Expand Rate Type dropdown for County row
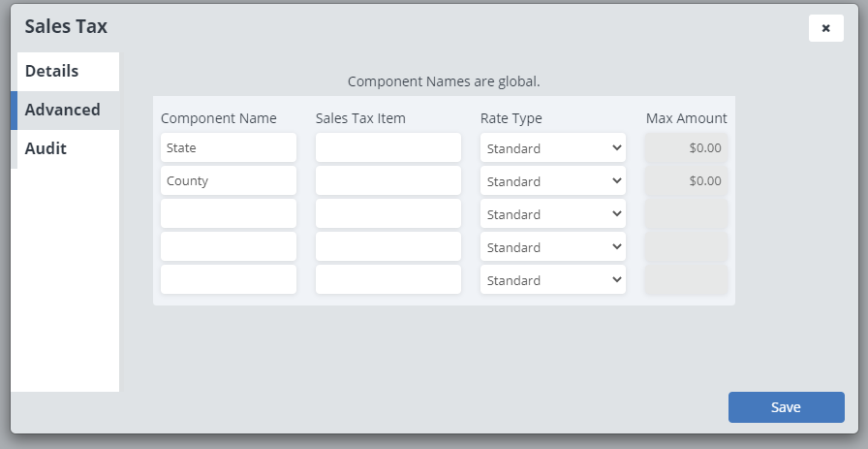Viewport: 868px width, 449px height. (553, 181)
